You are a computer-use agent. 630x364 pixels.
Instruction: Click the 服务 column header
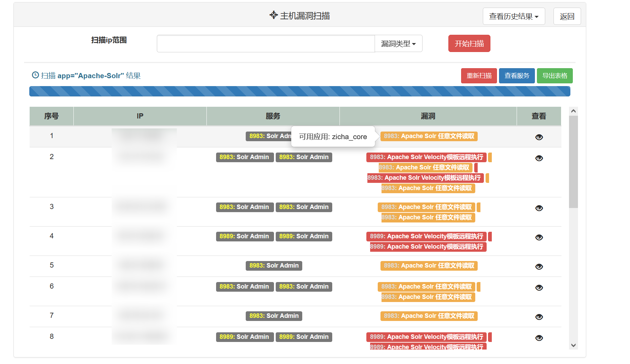(273, 116)
